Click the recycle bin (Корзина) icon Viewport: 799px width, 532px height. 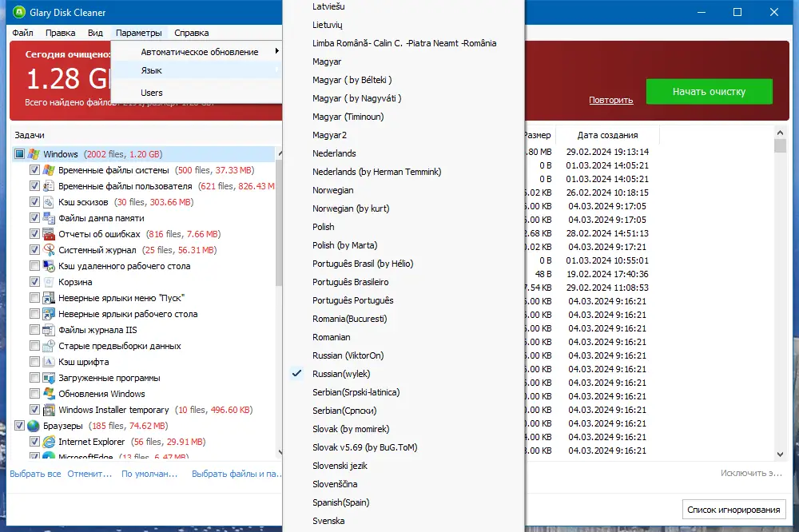(x=49, y=282)
